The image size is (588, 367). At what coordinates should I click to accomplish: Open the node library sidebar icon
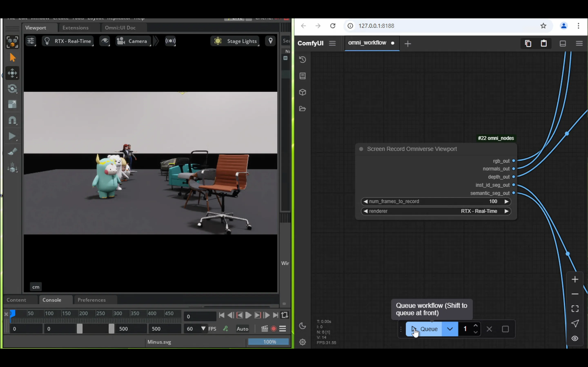pyautogui.click(x=303, y=76)
